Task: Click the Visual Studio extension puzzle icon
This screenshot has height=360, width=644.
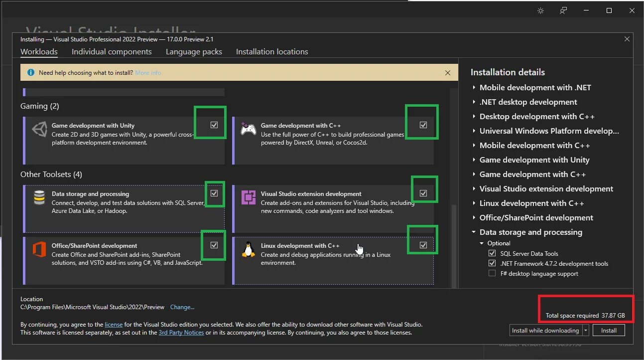Action: pyautogui.click(x=248, y=198)
